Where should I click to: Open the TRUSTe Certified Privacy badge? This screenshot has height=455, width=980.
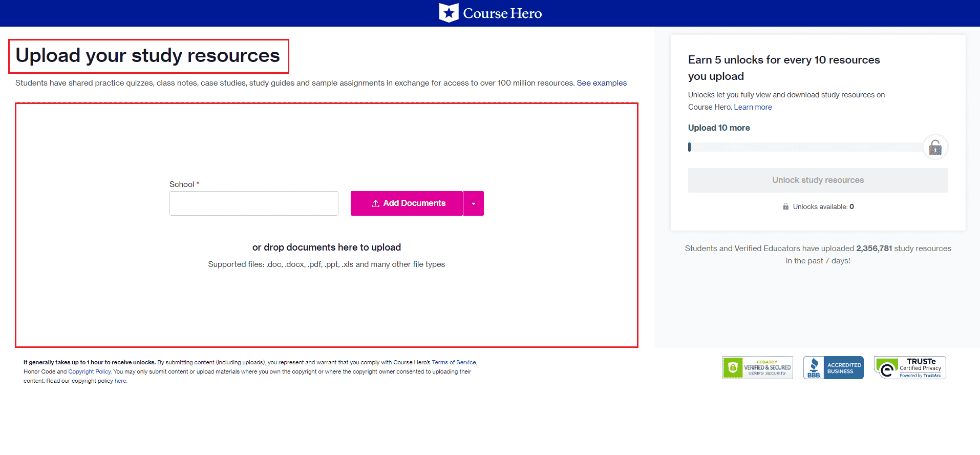pyautogui.click(x=910, y=368)
